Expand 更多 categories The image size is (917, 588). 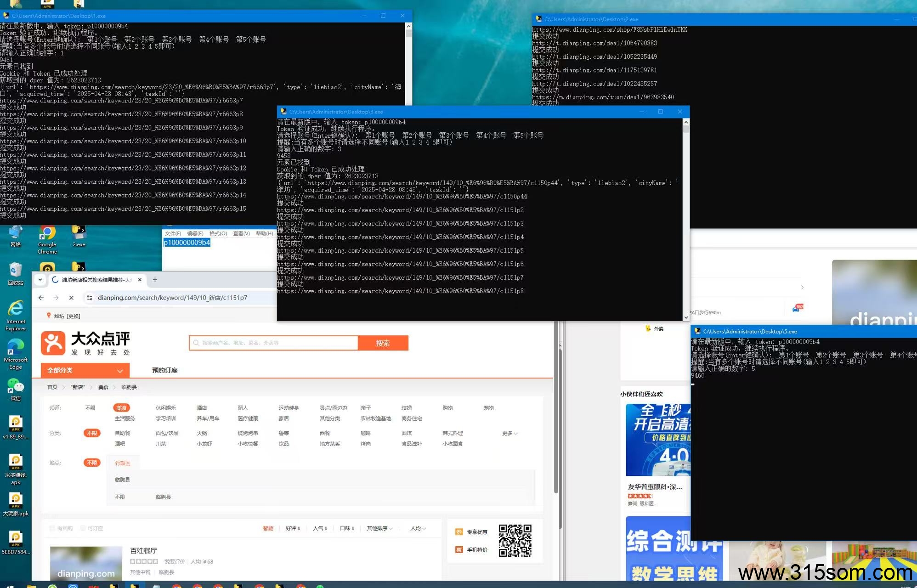click(509, 433)
